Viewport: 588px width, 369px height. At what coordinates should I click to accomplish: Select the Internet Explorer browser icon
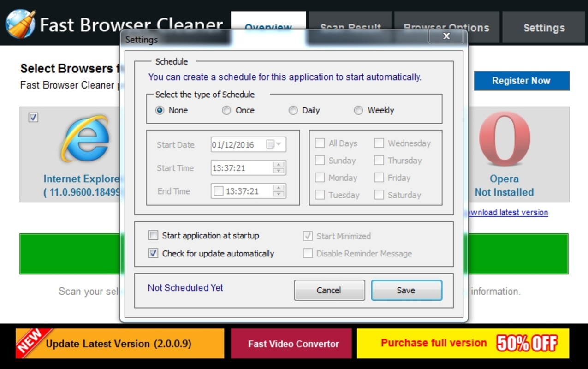coord(86,139)
